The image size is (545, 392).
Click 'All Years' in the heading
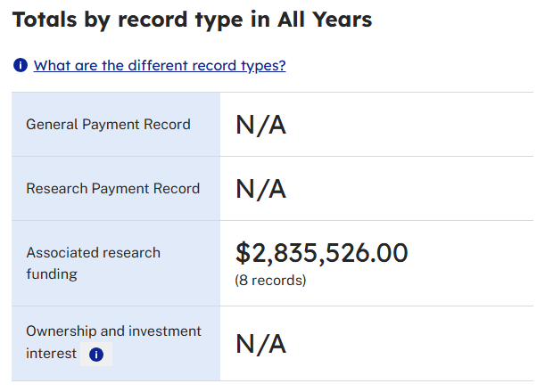pos(325,20)
